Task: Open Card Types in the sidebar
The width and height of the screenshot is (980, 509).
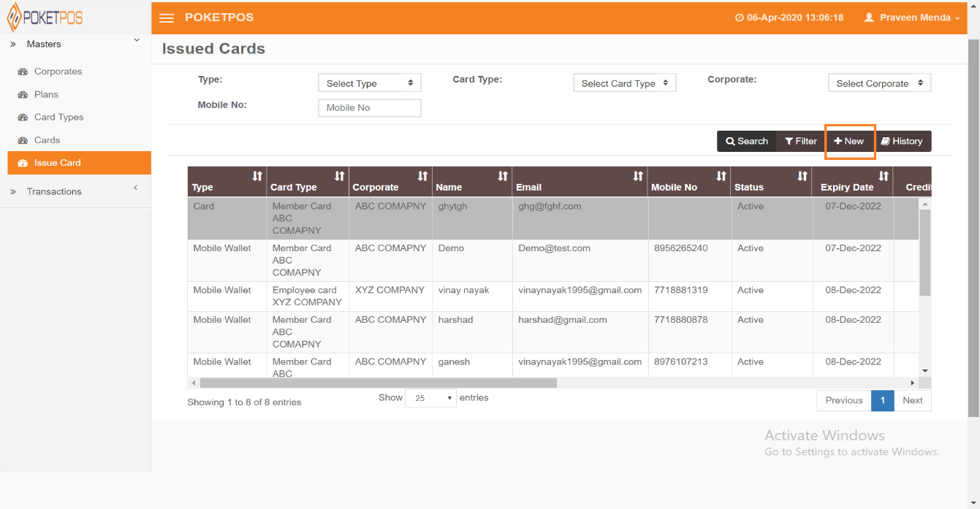Action: [58, 117]
